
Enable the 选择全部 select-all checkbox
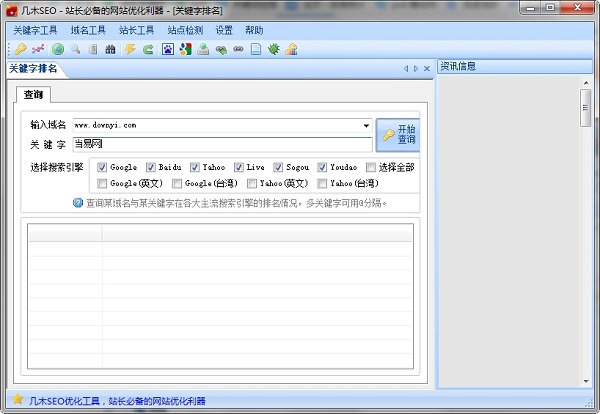(x=371, y=167)
